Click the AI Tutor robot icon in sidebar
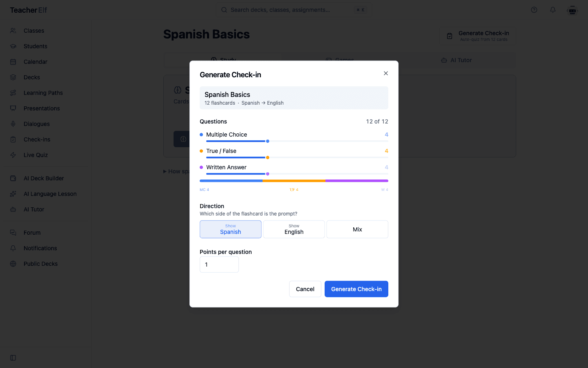588x368 pixels. point(13,209)
